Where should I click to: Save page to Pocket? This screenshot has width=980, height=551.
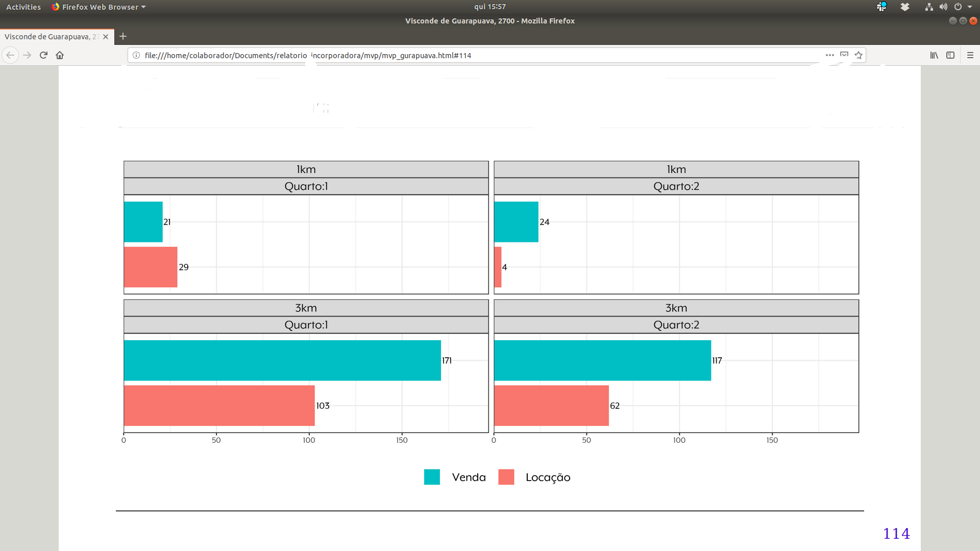pos(844,55)
